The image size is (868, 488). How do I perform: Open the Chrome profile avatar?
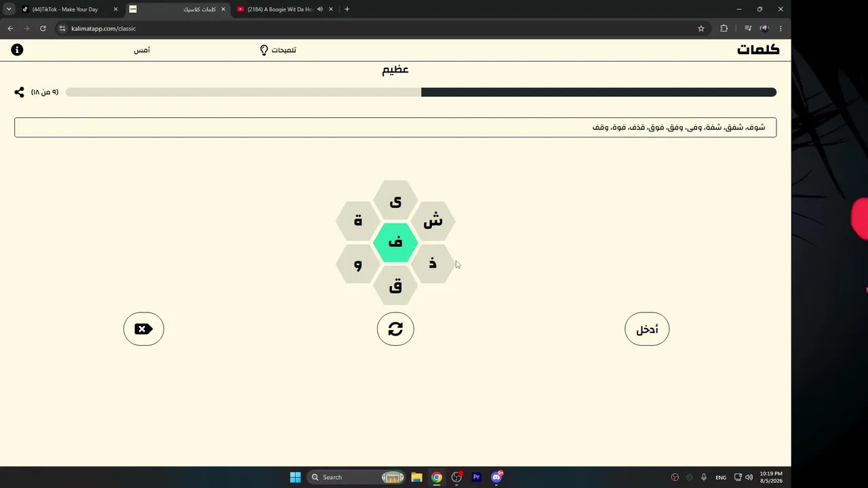(764, 28)
